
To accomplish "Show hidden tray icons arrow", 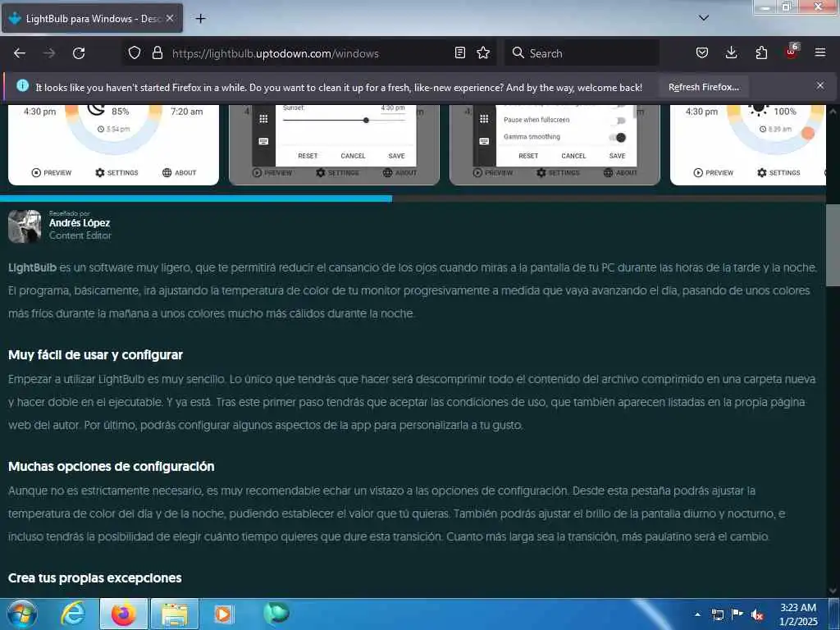I will pyautogui.click(x=697, y=614).
